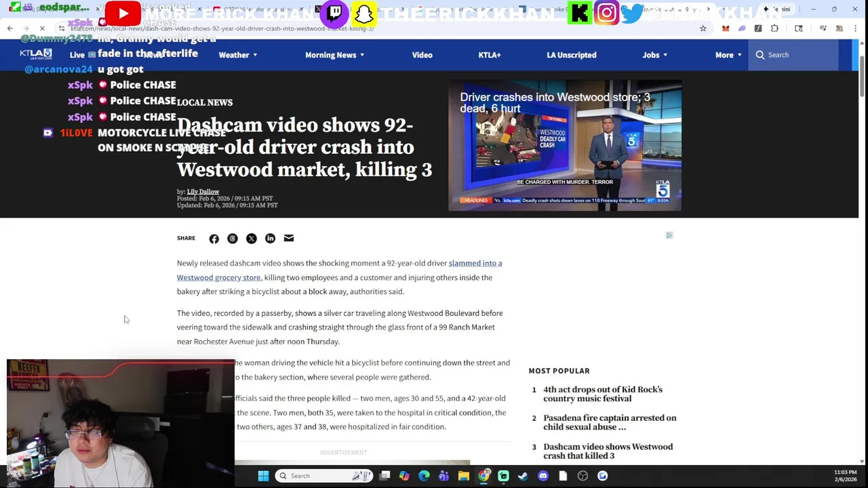
Task: Click the browser address bar URL
Action: [x=222, y=28]
